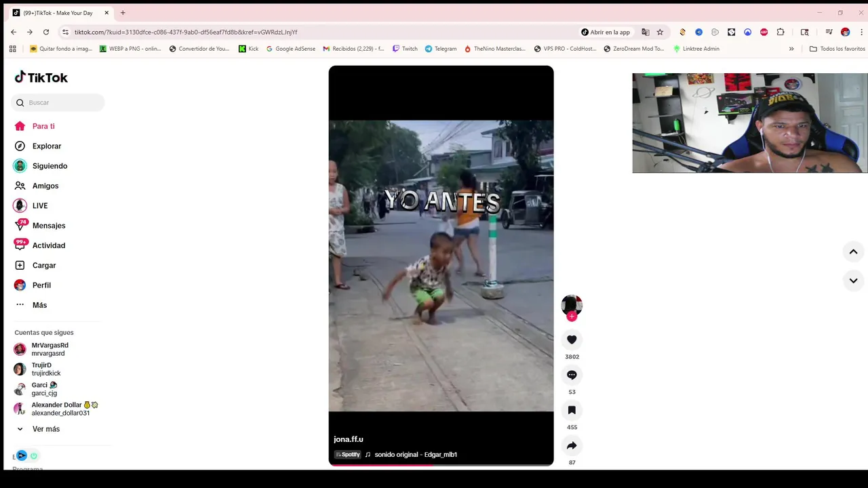Bookmark this tab with star icon
This screenshot has height=488, width=868.
[x=660, y=32]
